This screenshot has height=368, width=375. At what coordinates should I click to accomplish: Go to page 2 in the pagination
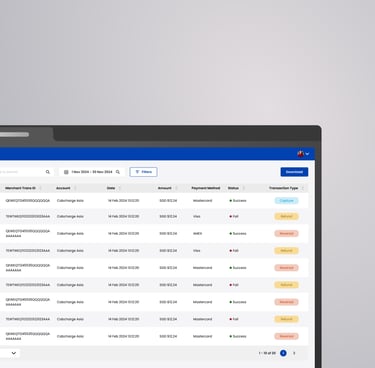(294, 353)
